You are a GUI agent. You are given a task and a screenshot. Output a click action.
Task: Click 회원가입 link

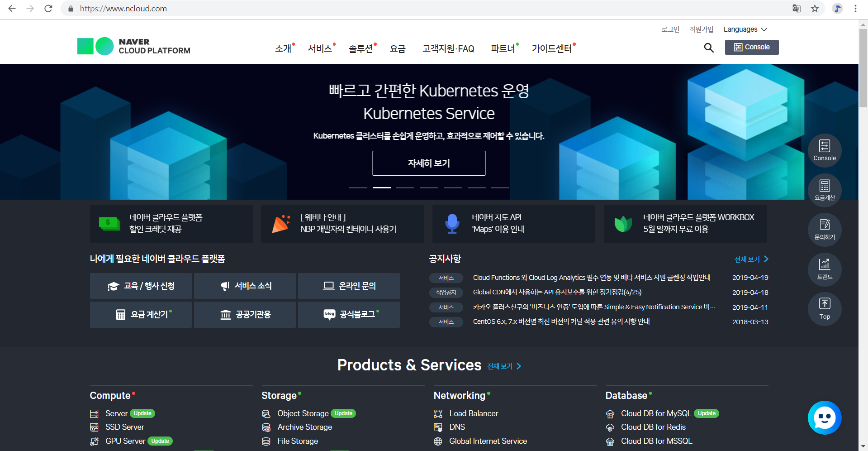point(702,29)
